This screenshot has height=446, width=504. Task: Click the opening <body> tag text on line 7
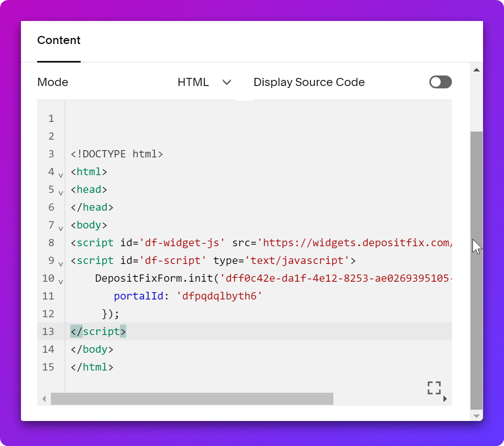(89, 225)
